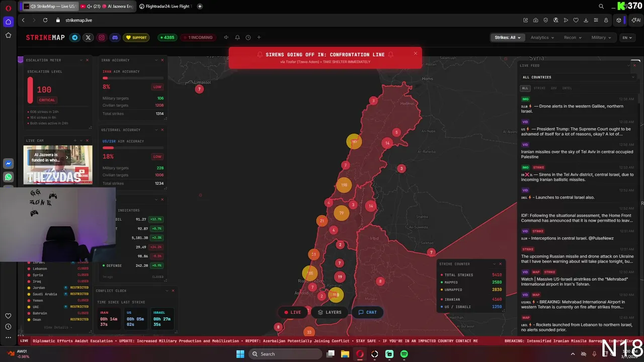Screen dimensions: 644x362
Task: Close the Live Cam panel
Action: 87,140
